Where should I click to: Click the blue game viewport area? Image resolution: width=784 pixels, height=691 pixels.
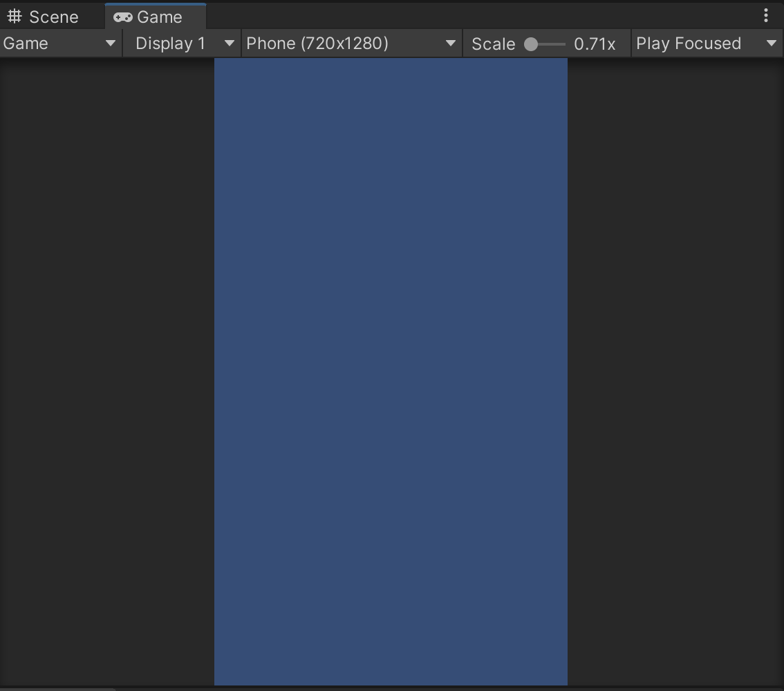click(x=391, y=371)
